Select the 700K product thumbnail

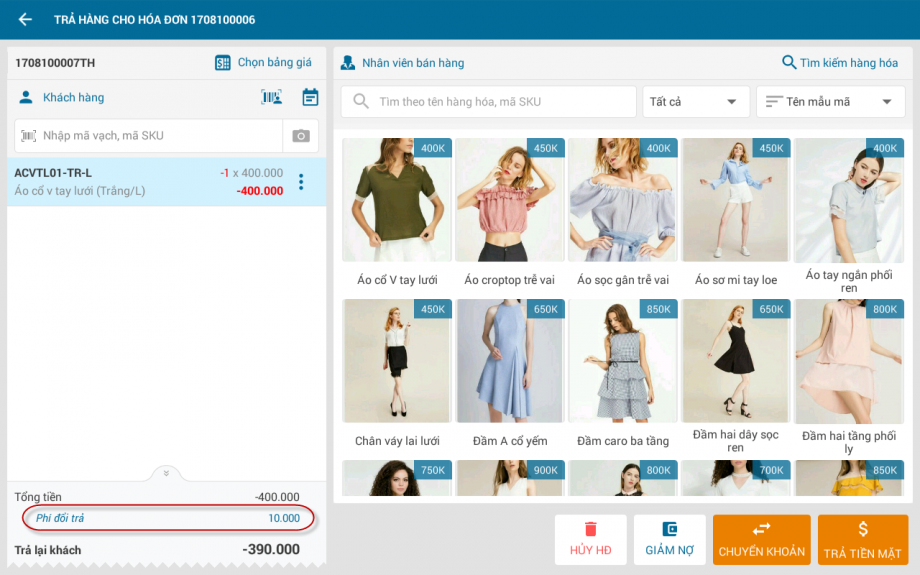click(736, 478)
